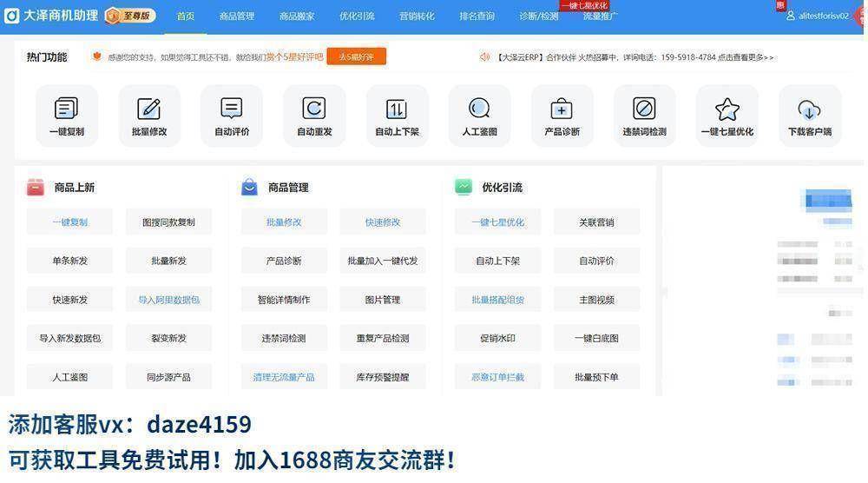Click the 清理无流量产品 button
Viewport: 868px width, 483px height.
click(284, 377)
